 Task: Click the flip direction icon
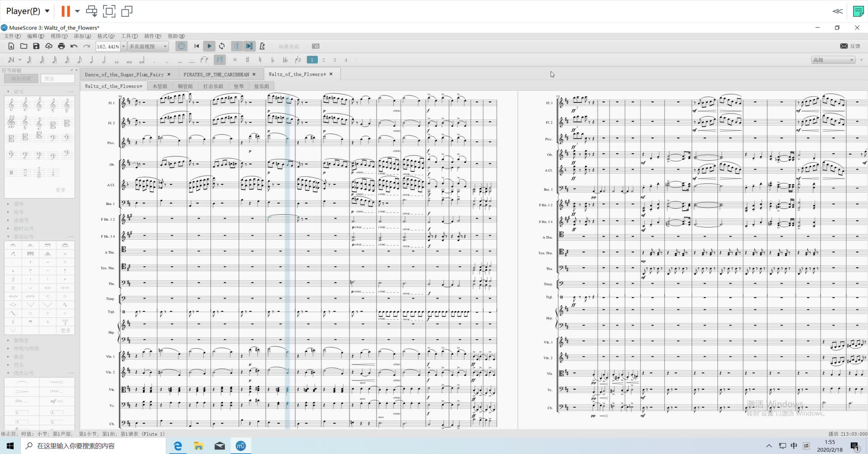298,60
